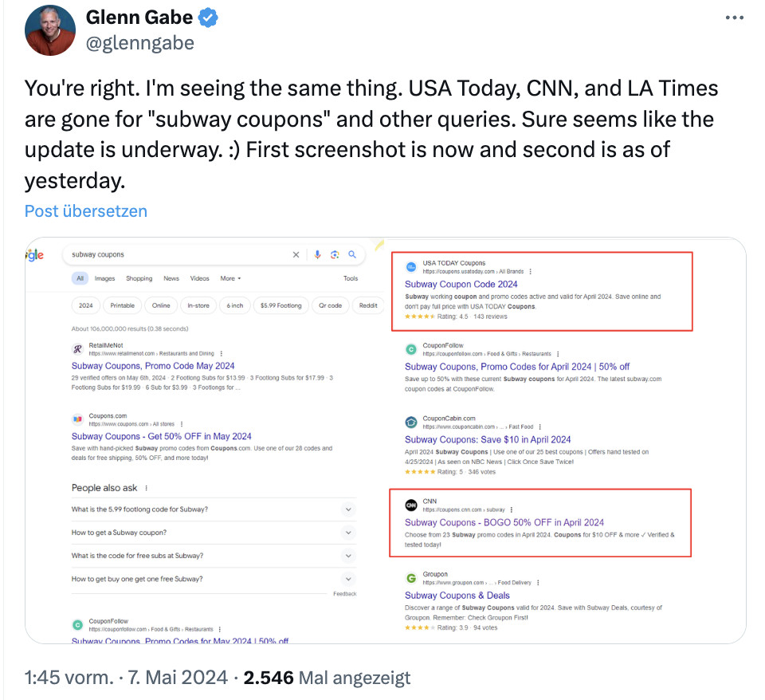Open Google Lens camera icon in search bar

tap(335, 254)
